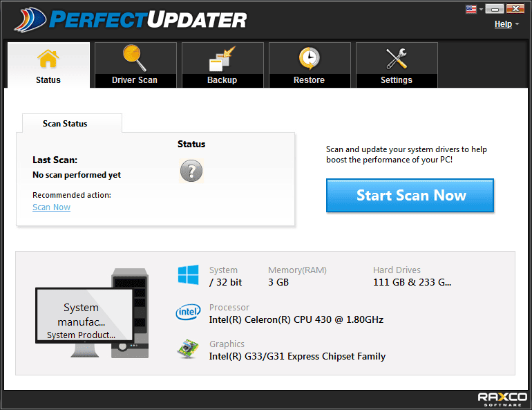This screenshot has height=410, width=532.
Task: Click the Intel processor logo
Action: [189, 312]
